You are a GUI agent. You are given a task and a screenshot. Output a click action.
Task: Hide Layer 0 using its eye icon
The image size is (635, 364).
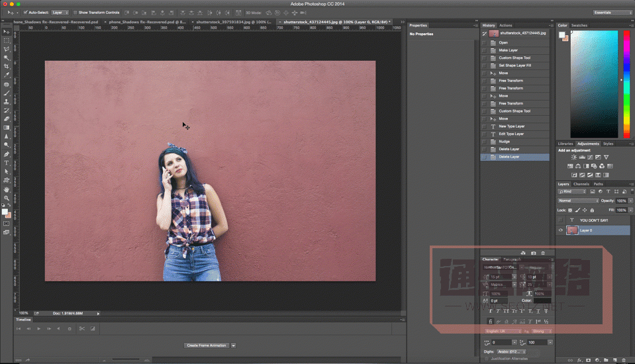561,230
